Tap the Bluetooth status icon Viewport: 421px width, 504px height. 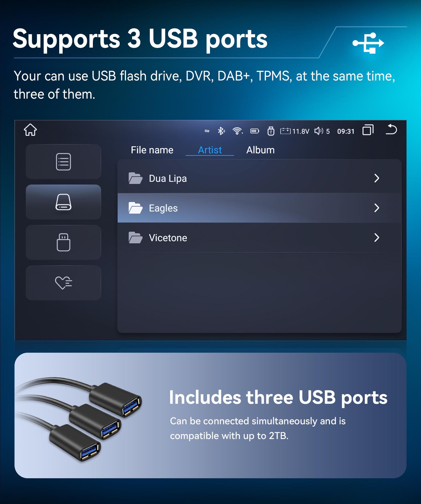[x=221, y=131]
